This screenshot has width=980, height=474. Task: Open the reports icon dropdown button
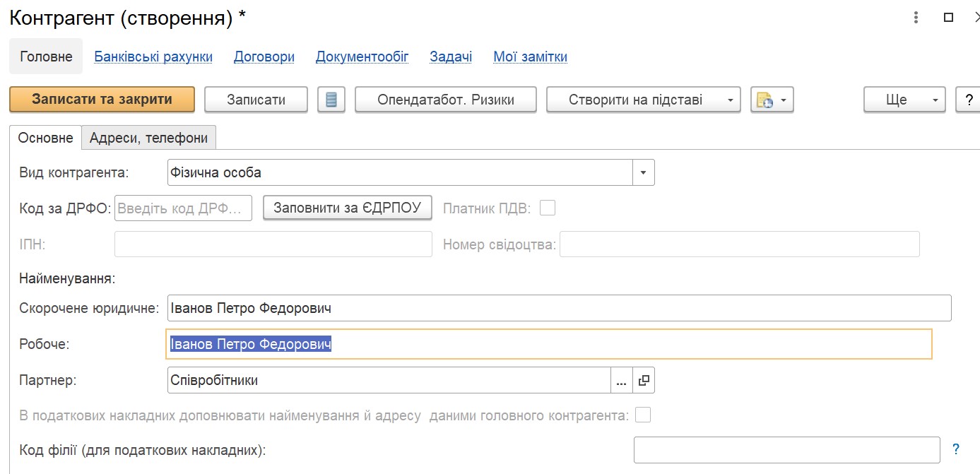pos(772,100)
